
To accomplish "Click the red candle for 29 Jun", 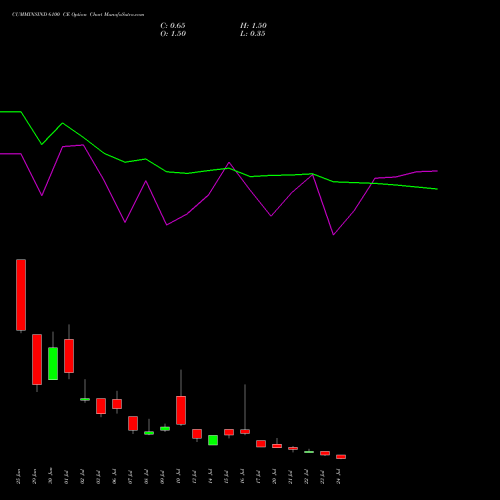I will [37, 359].
